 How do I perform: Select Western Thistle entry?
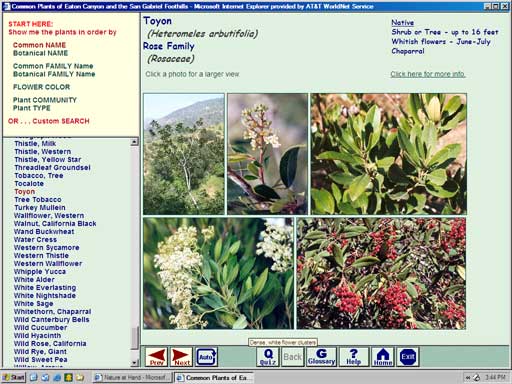pyautogui.click(x=41, y=256)
